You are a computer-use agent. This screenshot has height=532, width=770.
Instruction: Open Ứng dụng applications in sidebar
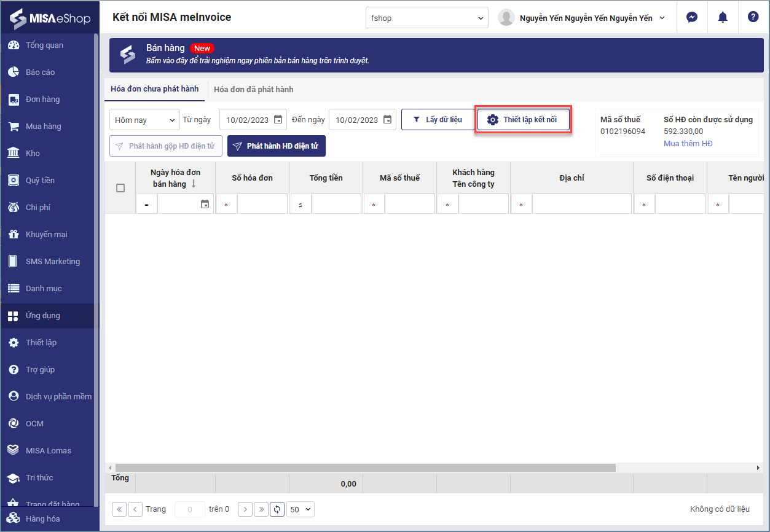click(x=47, y=316)
